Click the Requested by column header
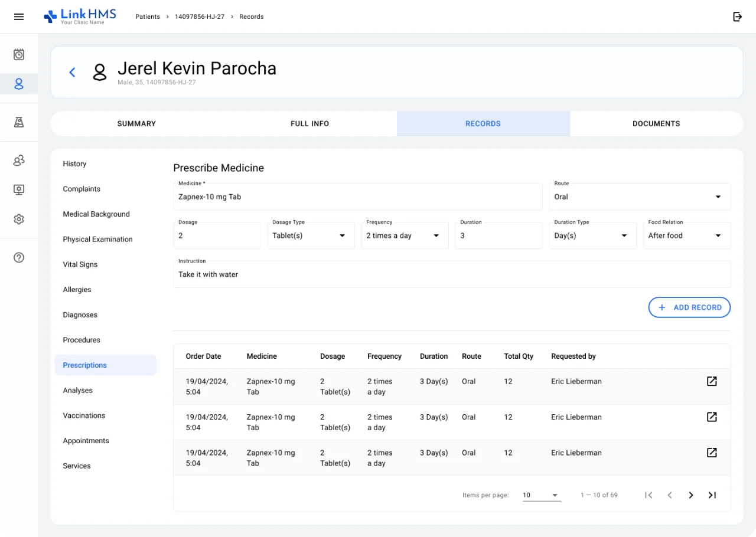 (x=573, y=356)
